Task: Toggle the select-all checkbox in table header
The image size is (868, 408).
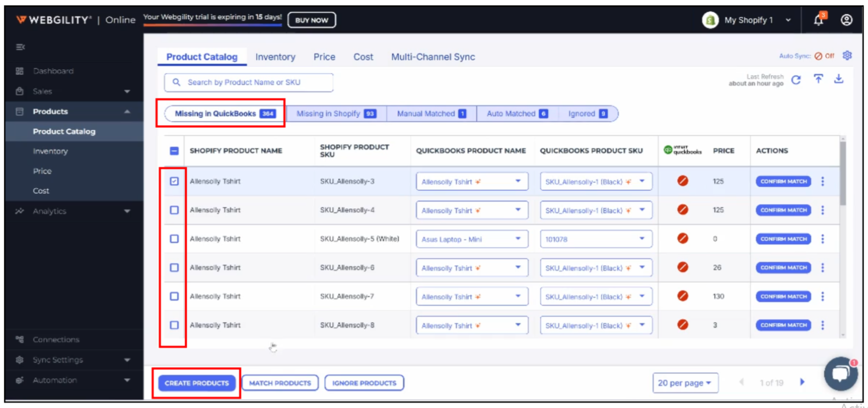Action: 174,151
